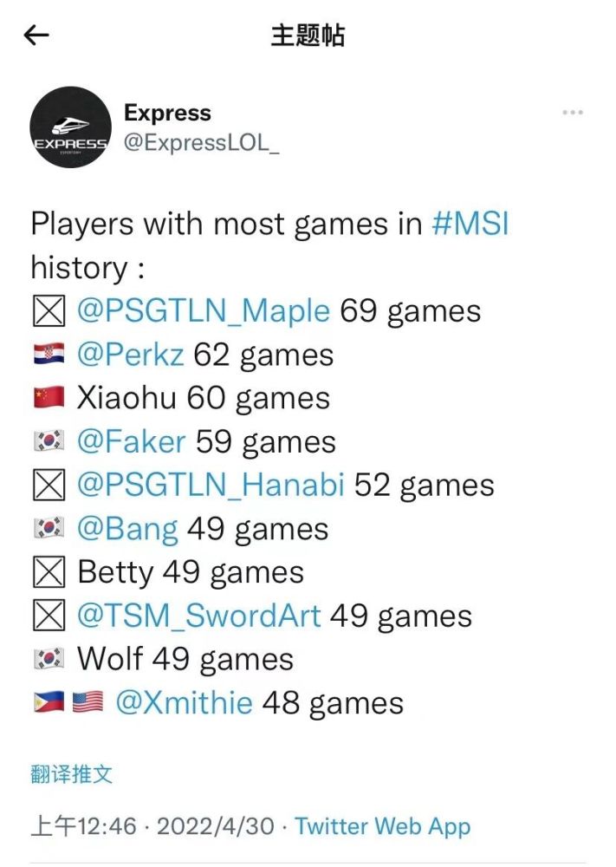This screenshot has width=616, height=867.
Task: Tap the tweet timestamp 上午12:46
Action: click(83, 825)
